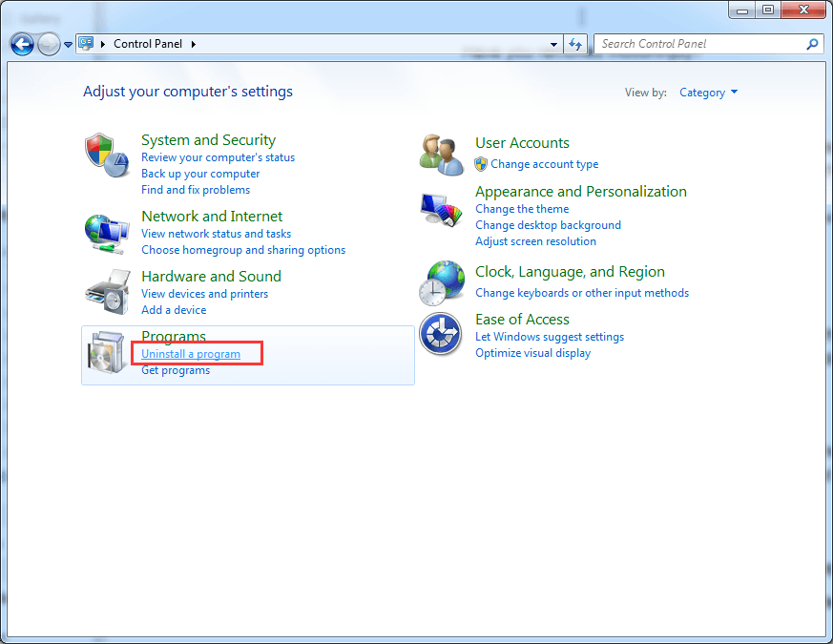Expand the arrow after Control Panel breadcrumb

point(194,44)
